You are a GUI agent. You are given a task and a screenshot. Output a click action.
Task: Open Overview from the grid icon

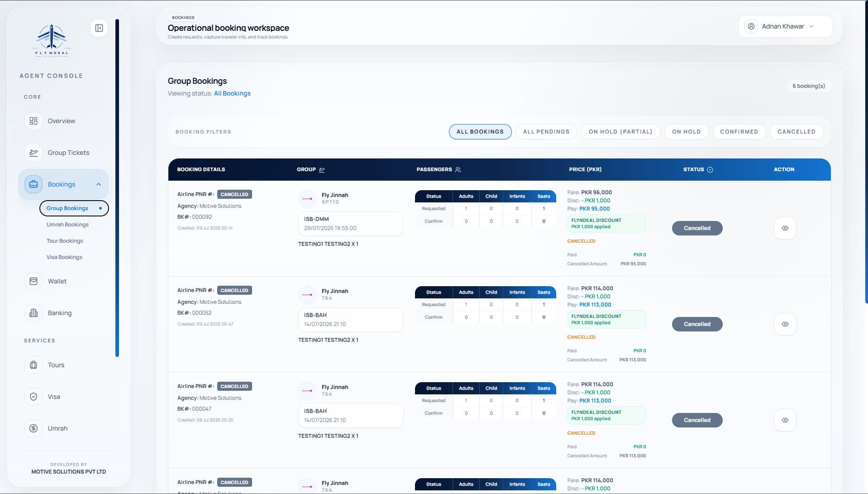point(33,121)
